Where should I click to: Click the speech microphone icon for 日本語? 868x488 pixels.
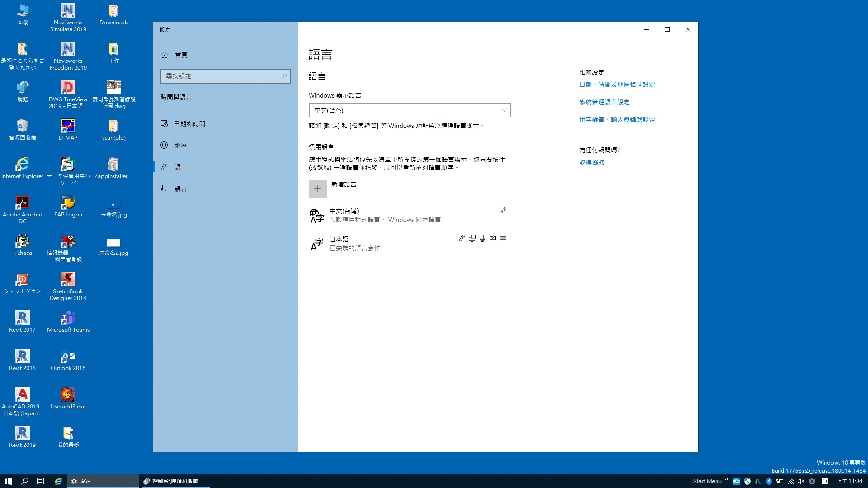[x=482, y=238]
